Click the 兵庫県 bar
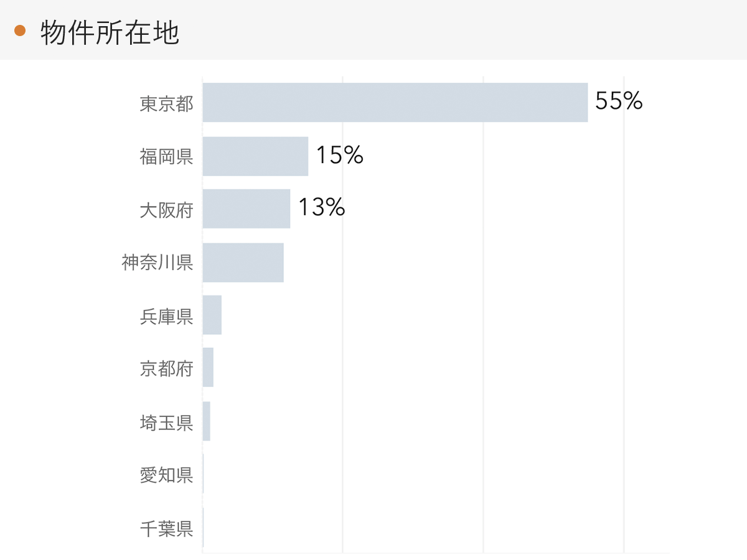Viewport: 747px width, 560px height. coord(212,315)
